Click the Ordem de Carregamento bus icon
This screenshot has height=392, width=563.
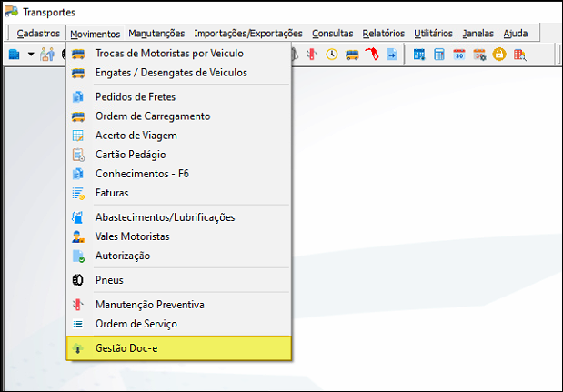pos(78,116)
